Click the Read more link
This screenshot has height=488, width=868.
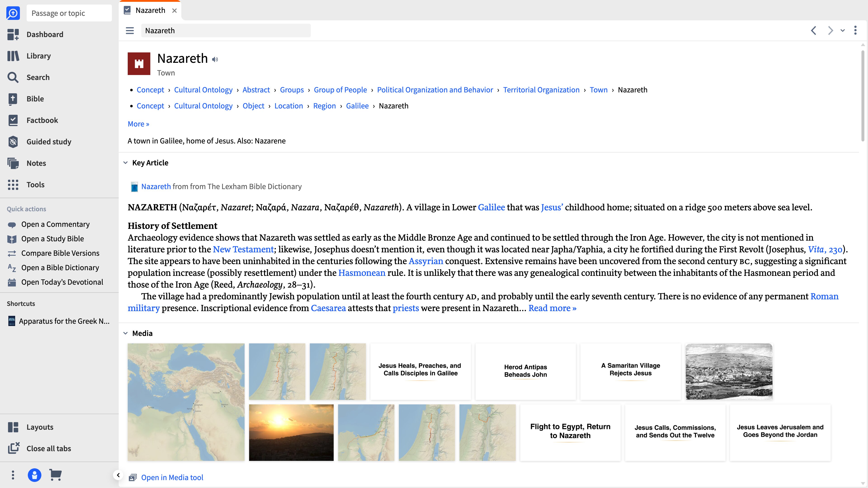pos(552,308)
